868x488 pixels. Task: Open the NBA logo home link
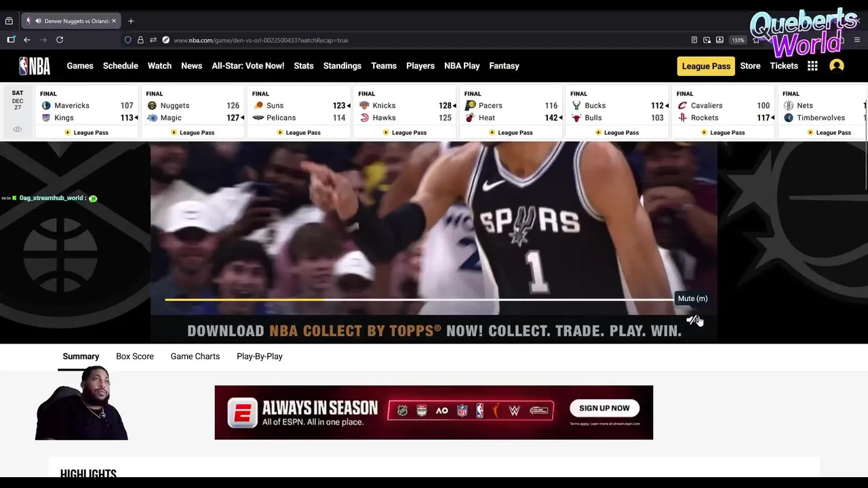click(35, 66)
